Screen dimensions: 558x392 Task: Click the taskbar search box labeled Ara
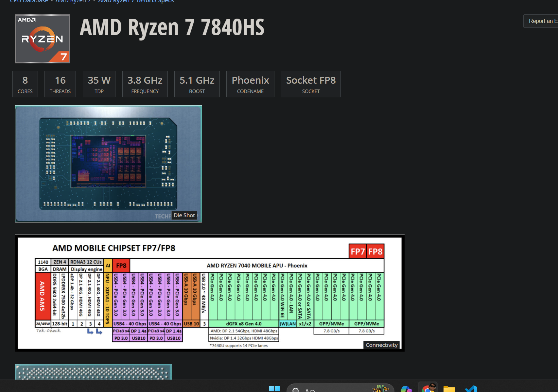[340, 388]
